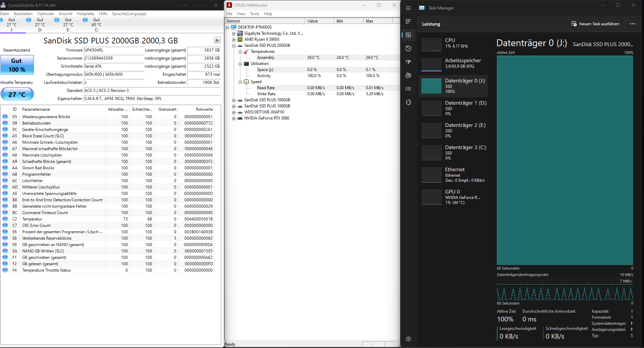Expand Gigabyte Technology node in HWMonitor
The height and width of the screenshot is (348, 644).
pyautogui.click(x=234, y=33)
